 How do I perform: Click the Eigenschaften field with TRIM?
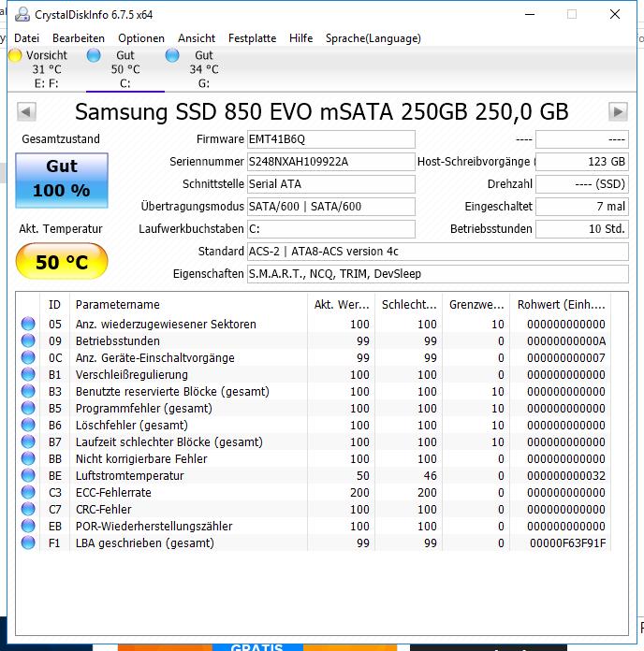[438, 274]
